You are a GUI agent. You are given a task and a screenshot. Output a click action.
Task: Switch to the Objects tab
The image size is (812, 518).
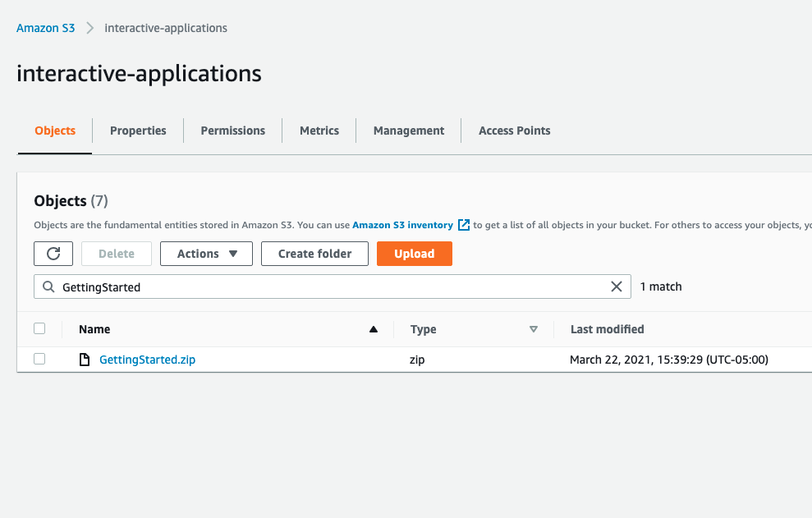pos(55,131)
